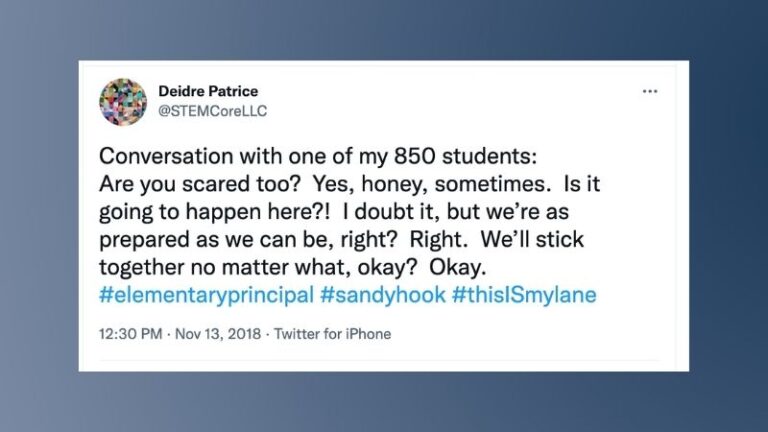The image size is (768, 432).
Task: Click the Twitter for iPhone source label
Action: pyautogui.click(x=333, y=334)
